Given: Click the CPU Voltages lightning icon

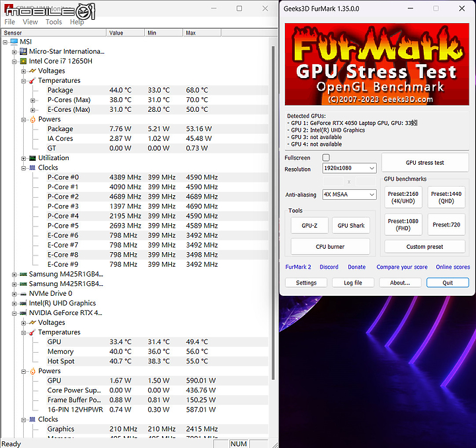Looking at the screenshot, I should pyautogui.click(x=32, y=71).
